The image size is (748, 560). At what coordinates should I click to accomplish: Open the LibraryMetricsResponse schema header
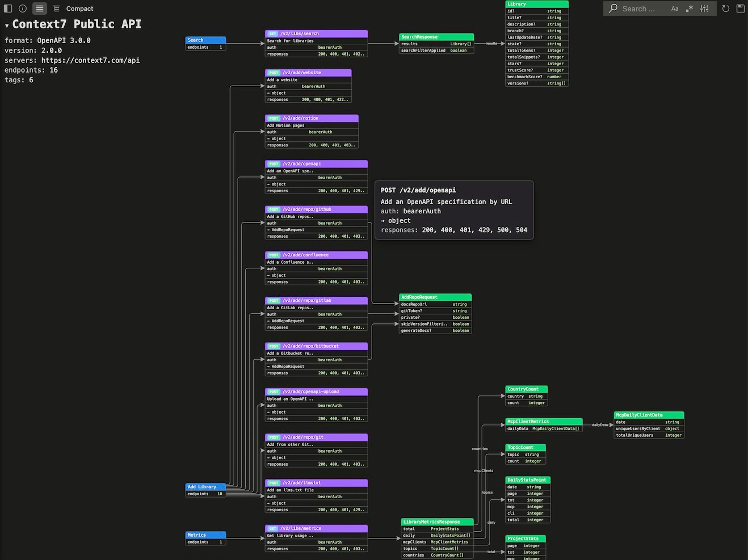click(x=437, y=522)
